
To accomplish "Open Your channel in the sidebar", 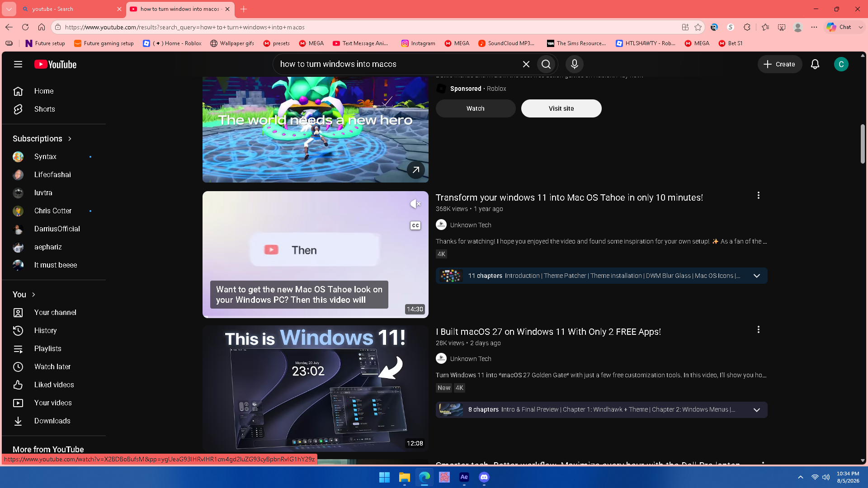I will point(54,313).
